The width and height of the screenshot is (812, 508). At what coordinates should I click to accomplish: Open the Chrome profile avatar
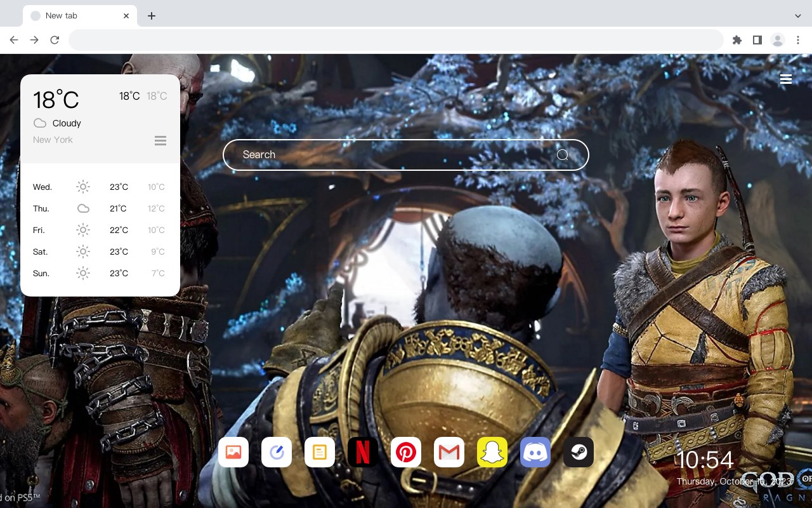click(778, 40)
